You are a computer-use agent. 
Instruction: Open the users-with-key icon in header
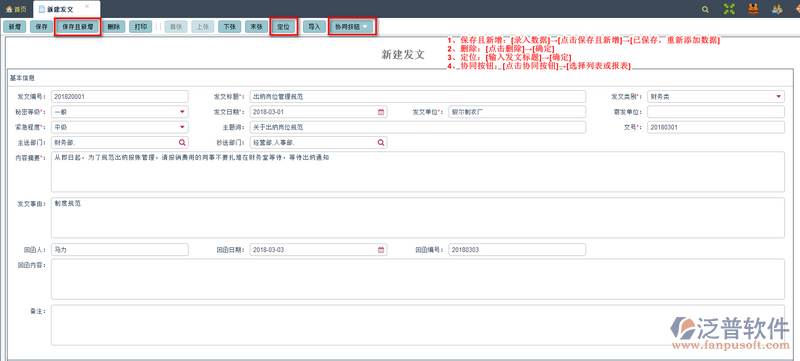tap(777, 9)
